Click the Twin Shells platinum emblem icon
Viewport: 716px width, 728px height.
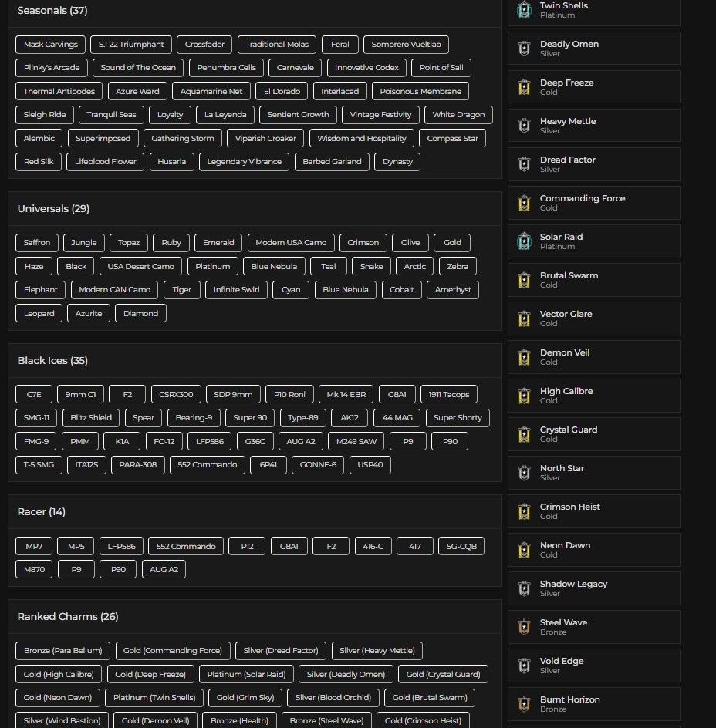(x=524, y=10)
